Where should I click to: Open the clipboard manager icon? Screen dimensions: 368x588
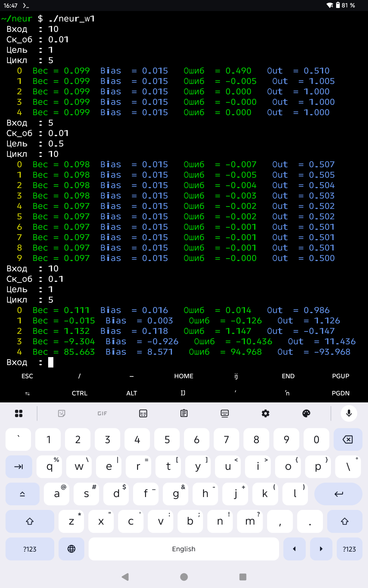184,413
